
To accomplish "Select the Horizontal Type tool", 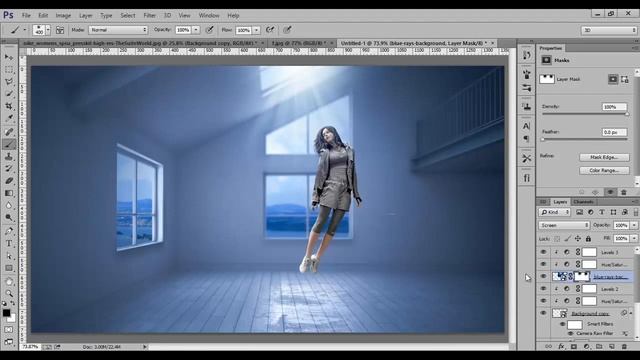I will coord(9,244).
